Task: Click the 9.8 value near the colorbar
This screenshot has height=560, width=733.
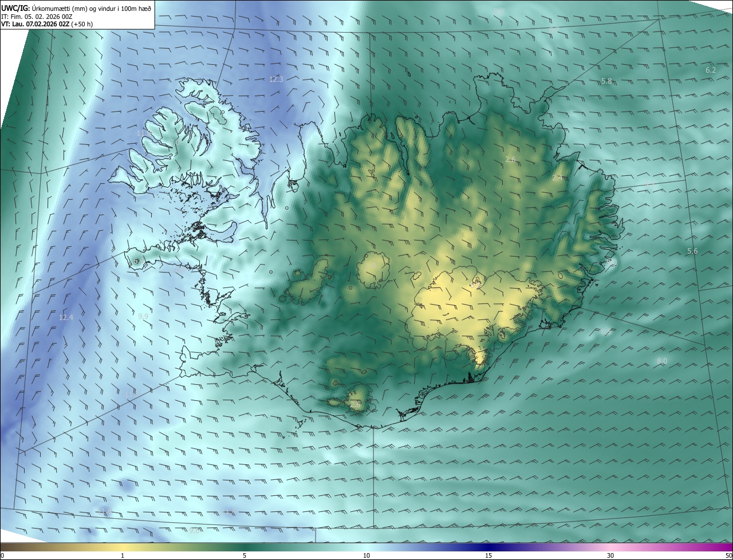Action: [x=194, y=531]
